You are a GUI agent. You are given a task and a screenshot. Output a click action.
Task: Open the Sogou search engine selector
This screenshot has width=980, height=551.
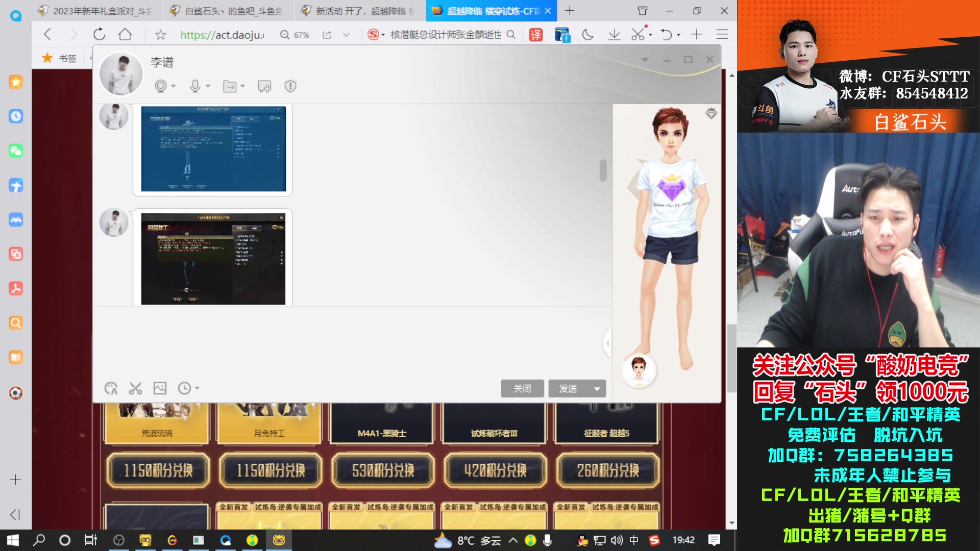click(x=376, y=35)
